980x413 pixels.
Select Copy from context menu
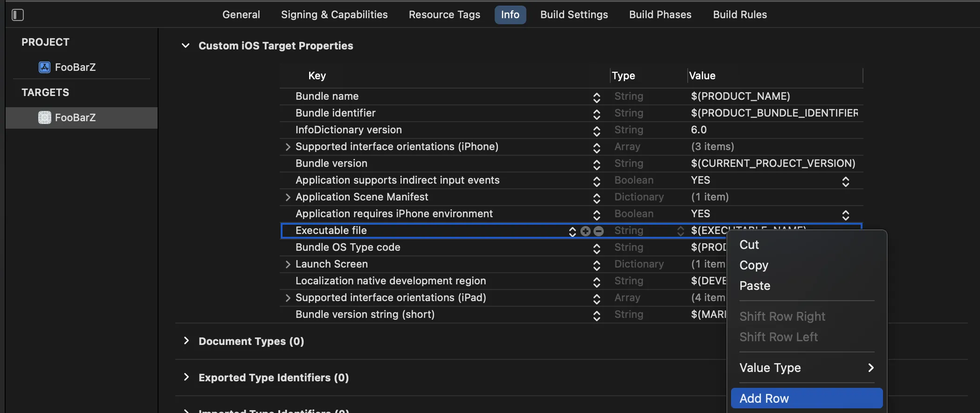coord(753,265)
